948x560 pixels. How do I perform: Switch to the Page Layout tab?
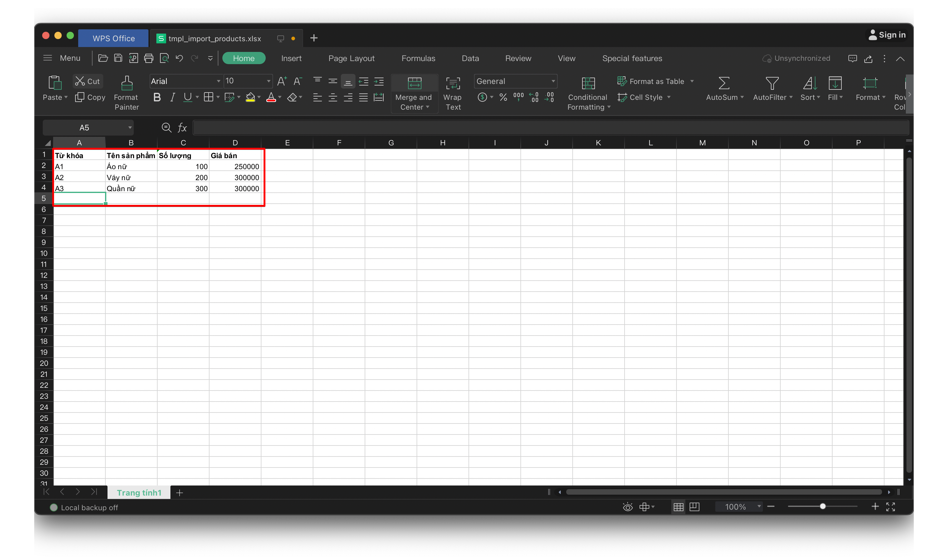(x=351, y=58)
